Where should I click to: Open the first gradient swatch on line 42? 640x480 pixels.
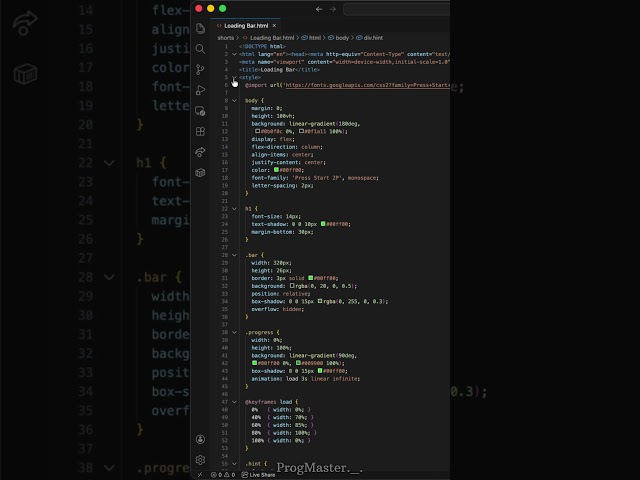click(254, 363)
